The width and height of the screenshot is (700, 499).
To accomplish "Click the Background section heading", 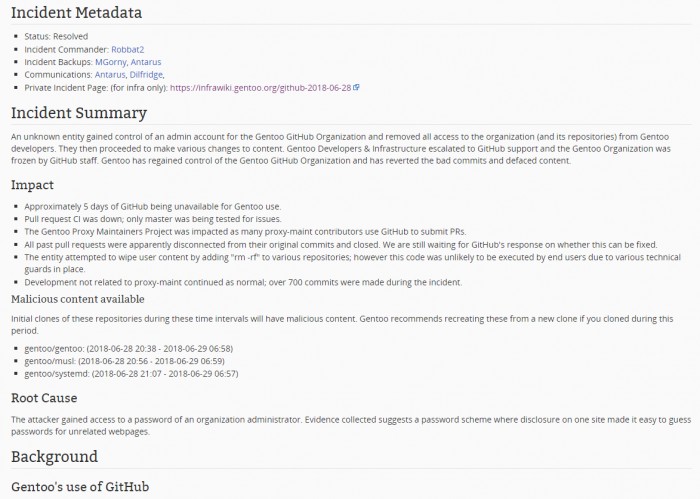I will pos(54,457).
